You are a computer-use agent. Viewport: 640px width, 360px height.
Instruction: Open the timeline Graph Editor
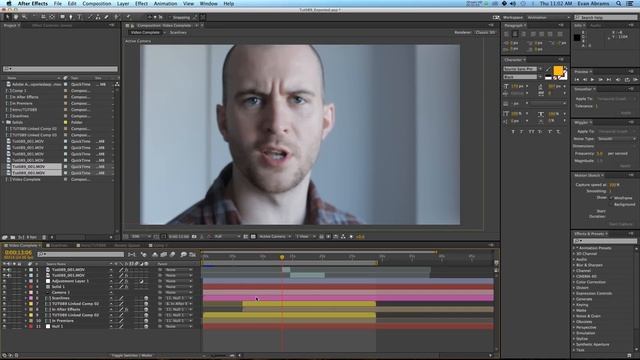tap(192, 254)
